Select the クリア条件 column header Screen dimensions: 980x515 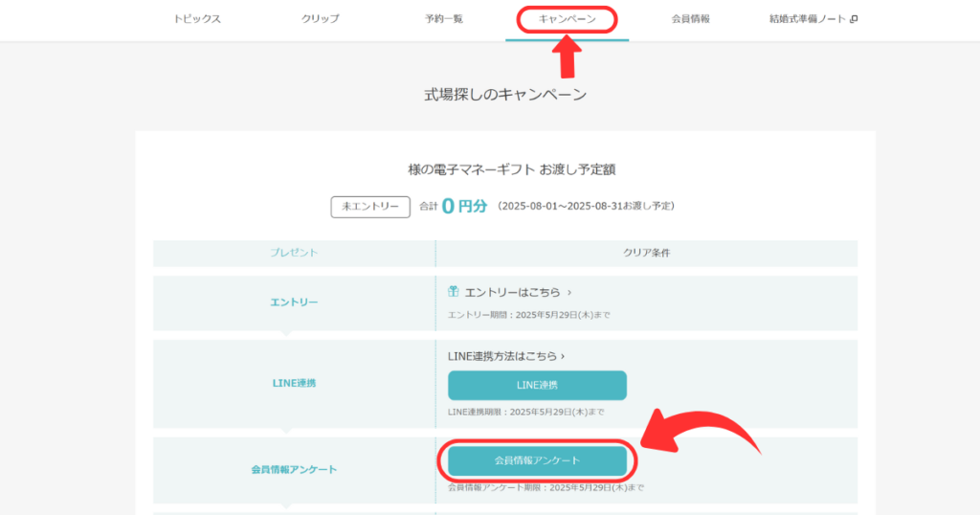click(646, 253)
